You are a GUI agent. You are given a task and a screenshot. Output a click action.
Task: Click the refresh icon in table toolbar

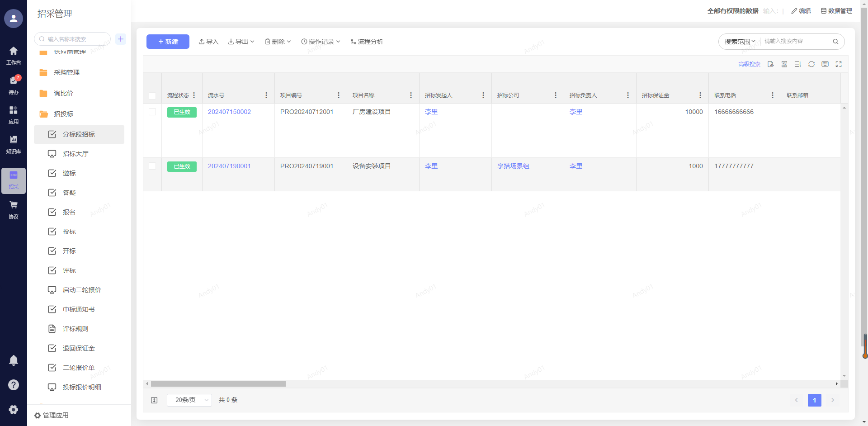811,64
